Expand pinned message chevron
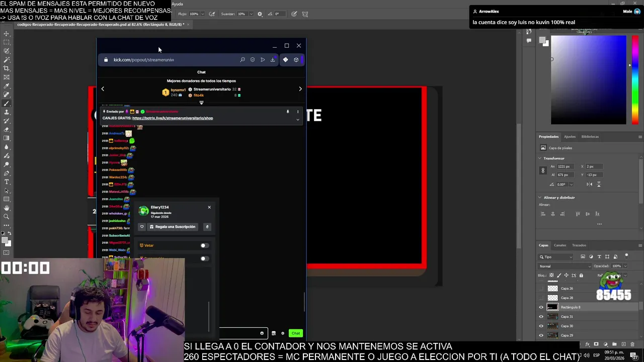 297,120
